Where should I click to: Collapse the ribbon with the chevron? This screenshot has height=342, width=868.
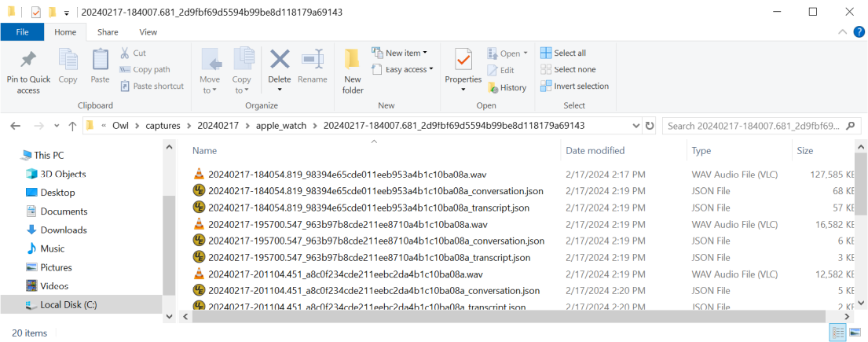843,32
